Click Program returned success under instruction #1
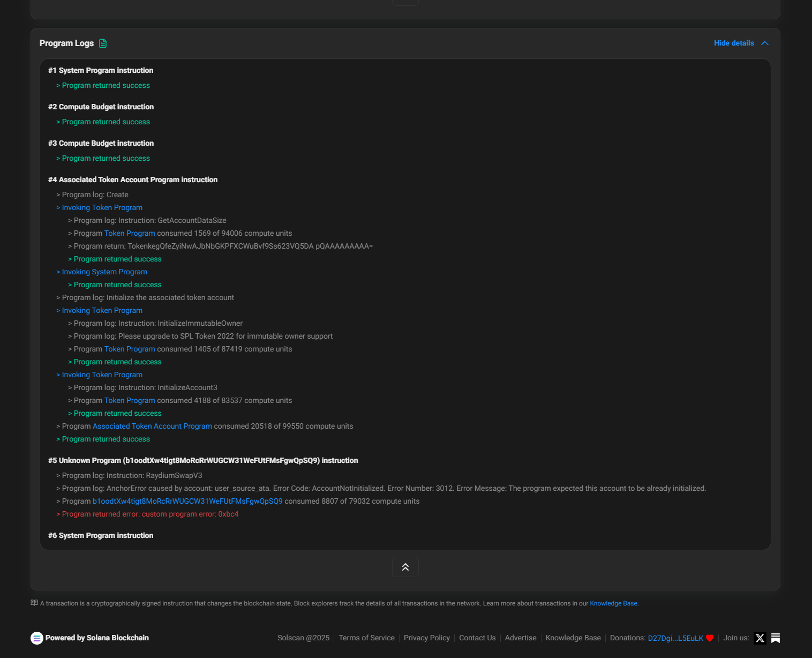Screen dimensions: 812x658 [x=103, y=85]
